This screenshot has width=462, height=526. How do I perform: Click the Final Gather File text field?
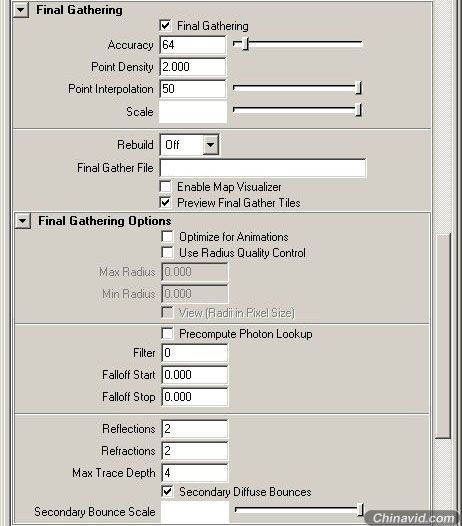click(x=263, y=168)
